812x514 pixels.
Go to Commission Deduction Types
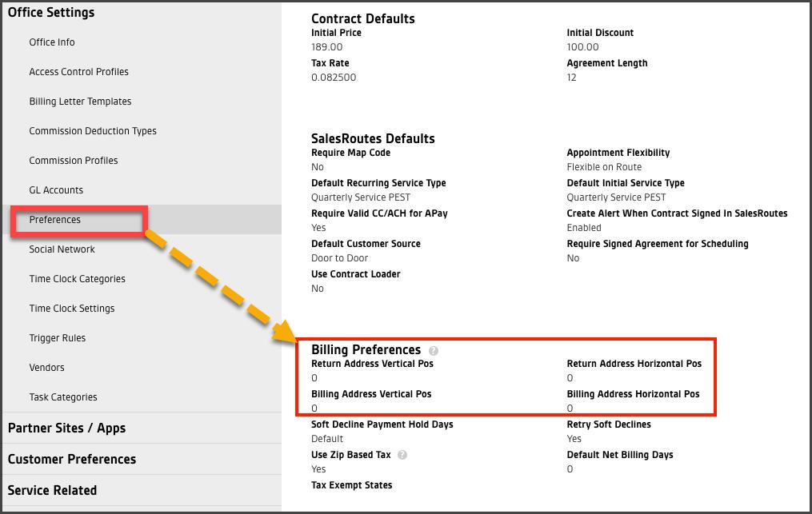click(93, 131)
